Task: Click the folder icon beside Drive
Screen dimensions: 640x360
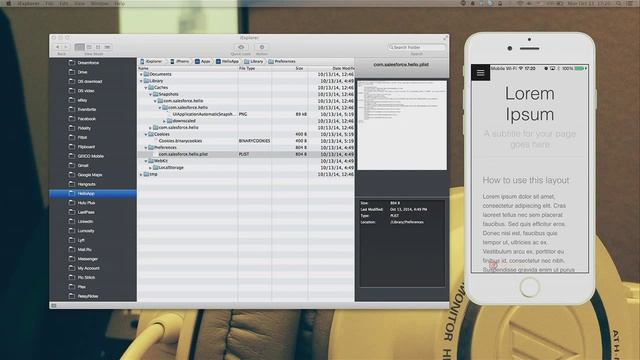Action: tap(72, 72)
